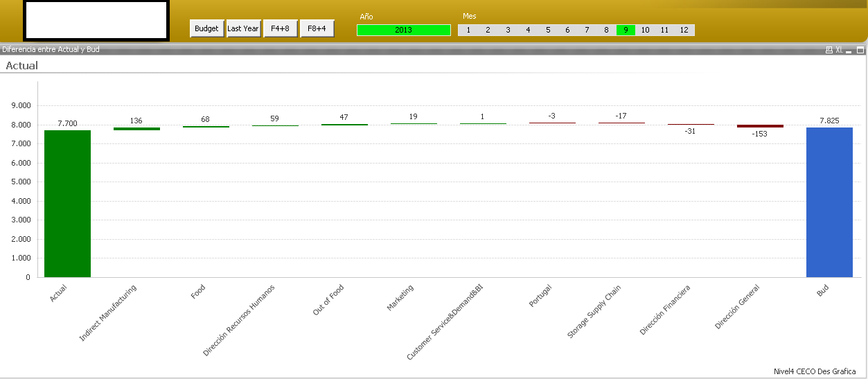Click the Marketing axis label
The height and width of the screenshot is (379, 868).
pyautogui.click(x=400, y=297)
